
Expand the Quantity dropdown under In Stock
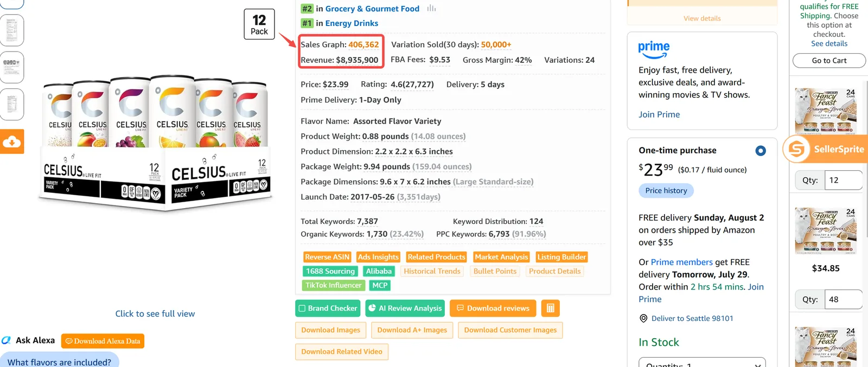point(702,363)
